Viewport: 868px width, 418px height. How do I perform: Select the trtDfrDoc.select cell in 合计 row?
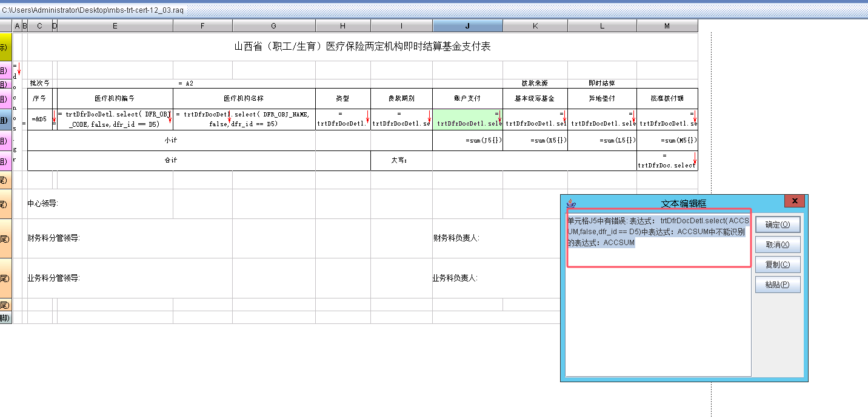[x=667, y=161]
